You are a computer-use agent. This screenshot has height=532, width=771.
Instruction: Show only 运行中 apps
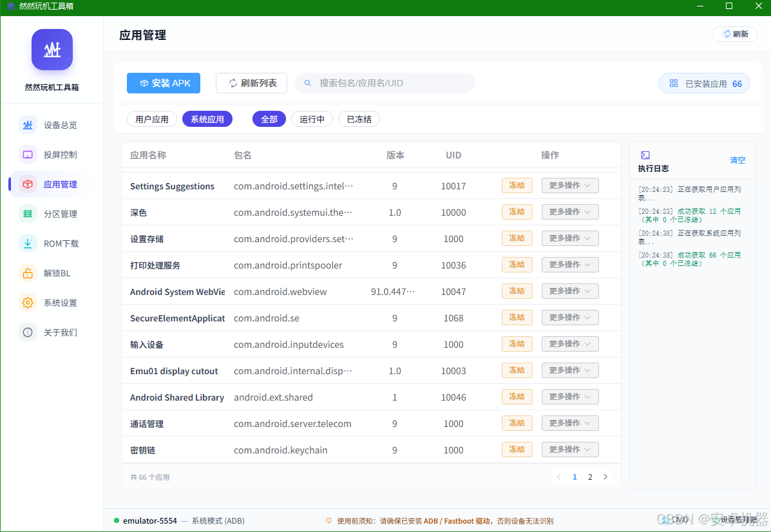coord(312,119)
